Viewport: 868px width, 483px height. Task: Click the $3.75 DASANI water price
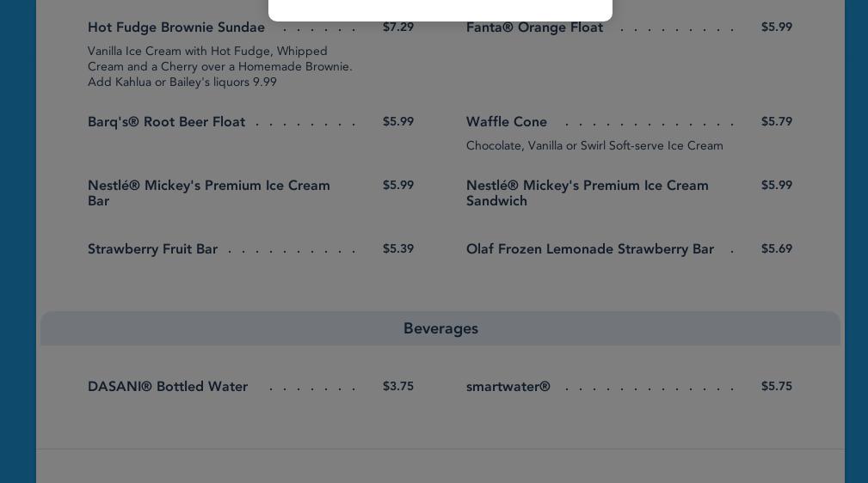pyautogui.click(x=398, y=387)
